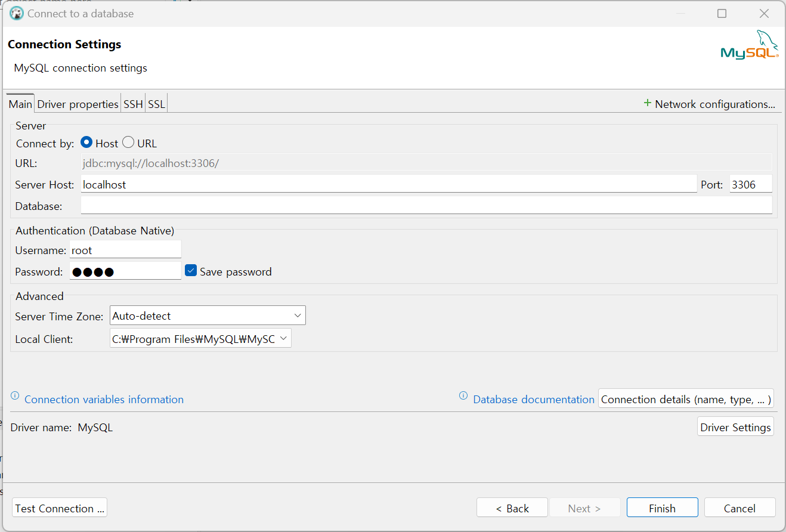Select the Host radio button

[x=86, y=143]
